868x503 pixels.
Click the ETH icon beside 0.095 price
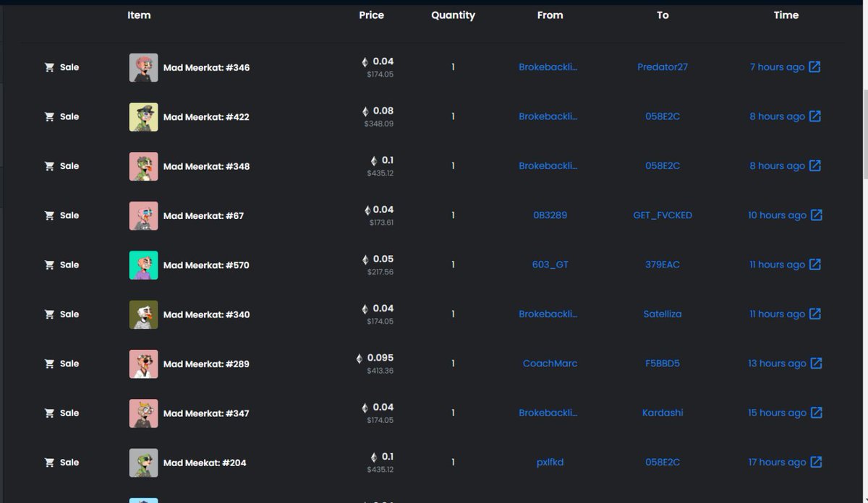(359, 358)
